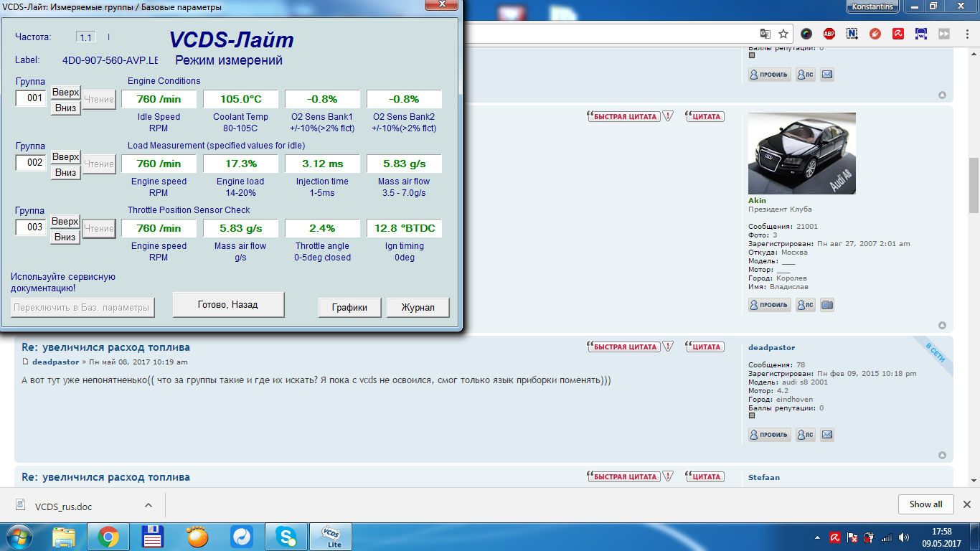
Task: Click the Konstantins profile button
Action: pyautogui.click(x=872, y=6)
